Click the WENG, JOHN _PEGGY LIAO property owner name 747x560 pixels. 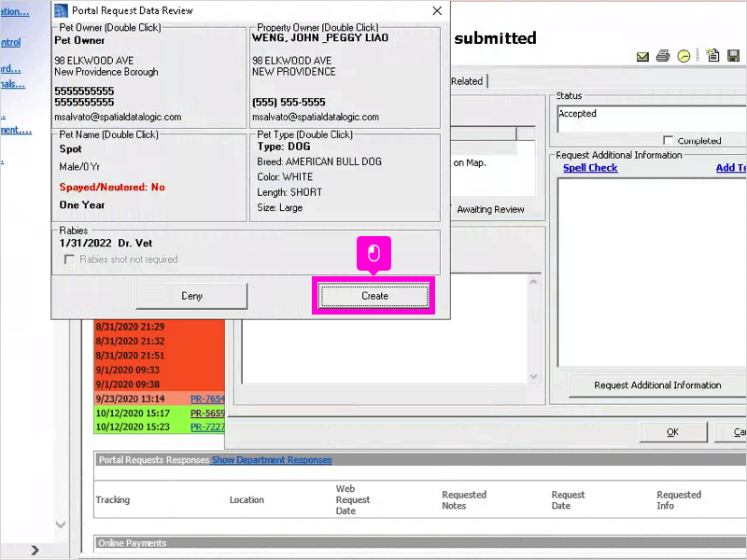(x=320, y=37)
